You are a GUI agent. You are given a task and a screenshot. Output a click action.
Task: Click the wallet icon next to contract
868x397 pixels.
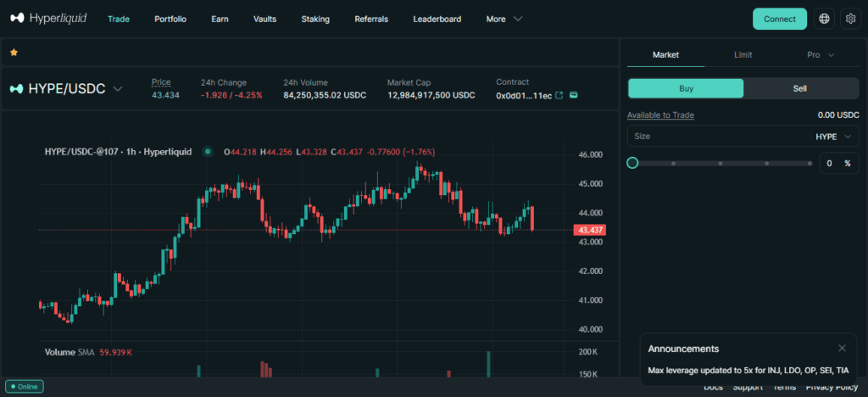(x=574, y=95)
